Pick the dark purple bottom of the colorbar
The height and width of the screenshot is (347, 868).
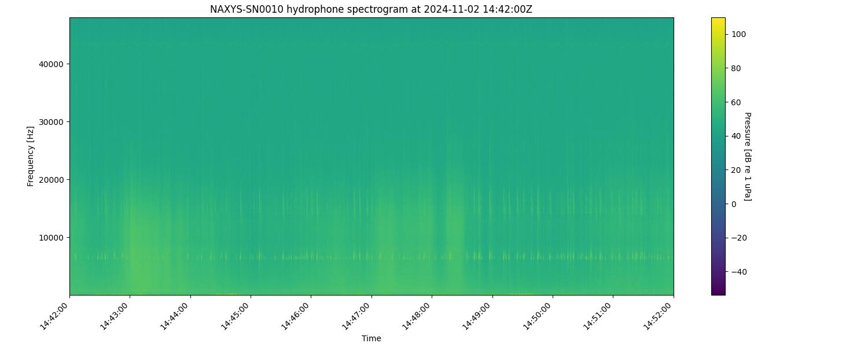coord(718,292)
